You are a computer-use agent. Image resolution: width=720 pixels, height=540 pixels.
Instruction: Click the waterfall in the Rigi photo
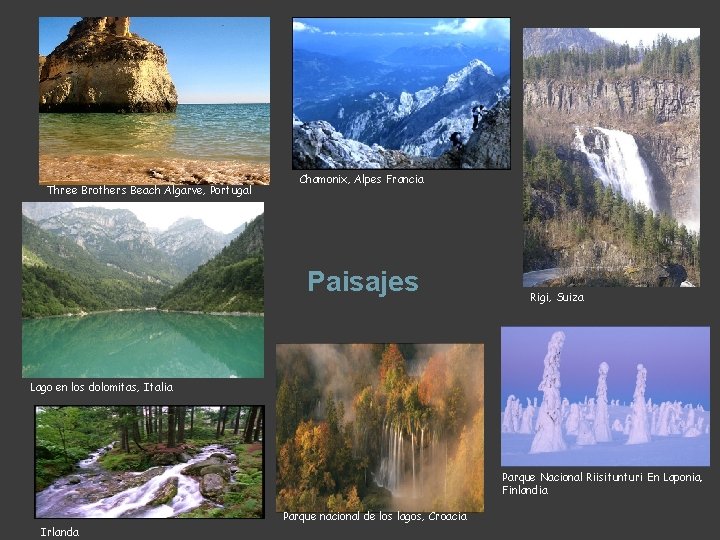616,168
